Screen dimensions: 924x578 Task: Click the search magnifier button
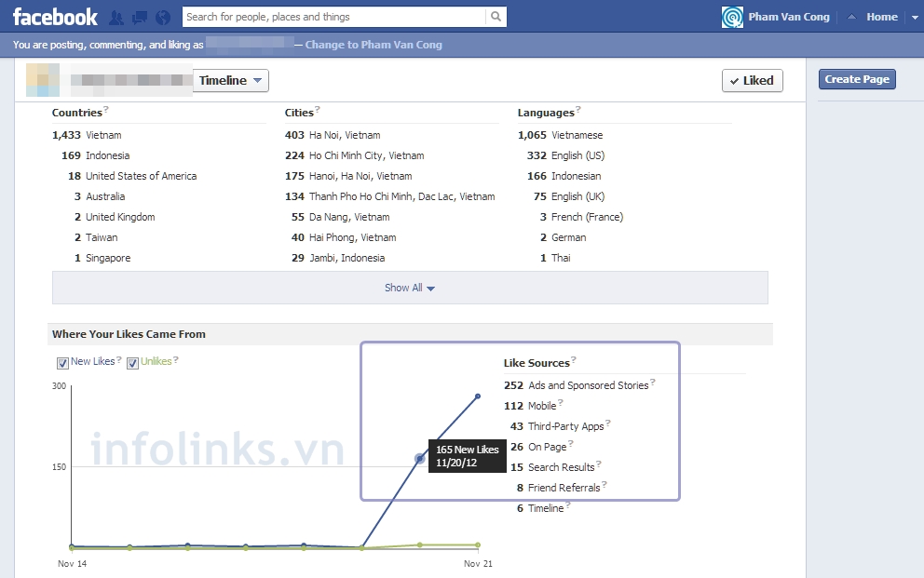click(496, 17)
